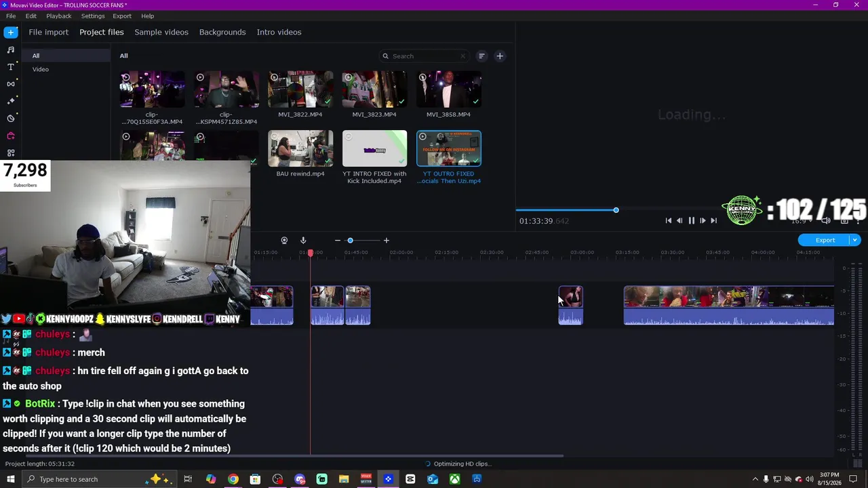This screenshot has width=868, height=488.
Task: Zoom in timeline with plus icon
Action: click(x=387, y=241)
